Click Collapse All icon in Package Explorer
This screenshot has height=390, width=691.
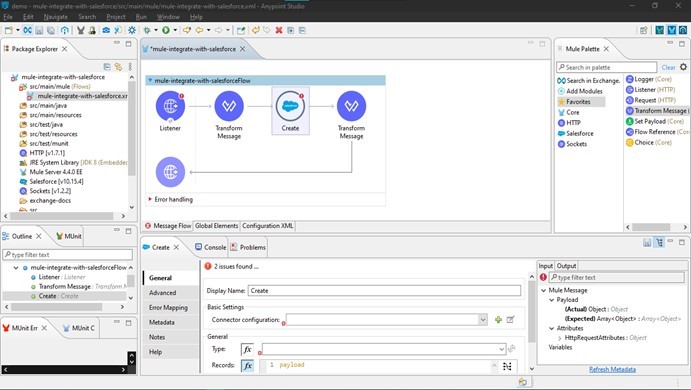coord(107,67)
